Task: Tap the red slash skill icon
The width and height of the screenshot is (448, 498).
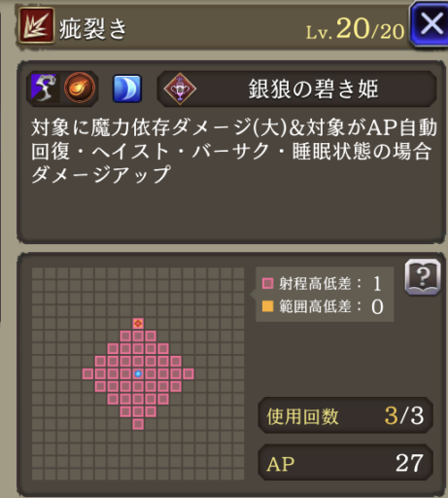Action: (x=36, y=25)
